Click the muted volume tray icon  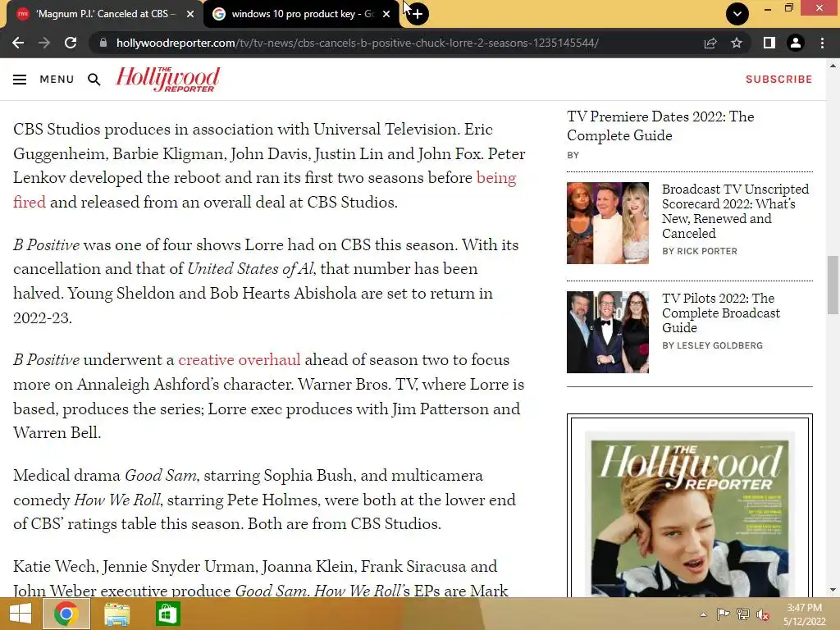(763, 614)
